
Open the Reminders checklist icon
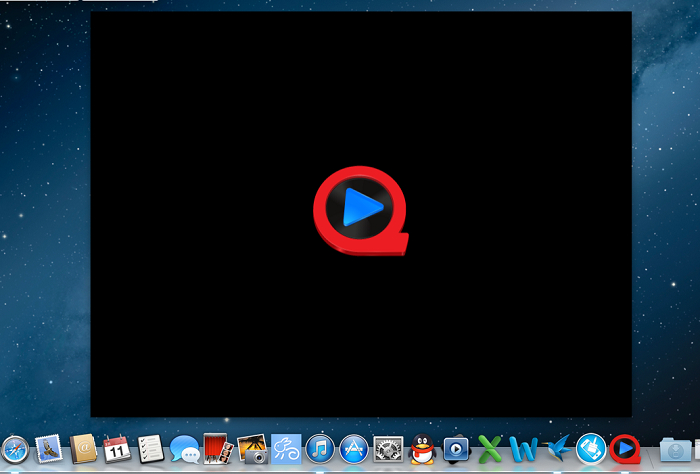click(x=150, y=449)
